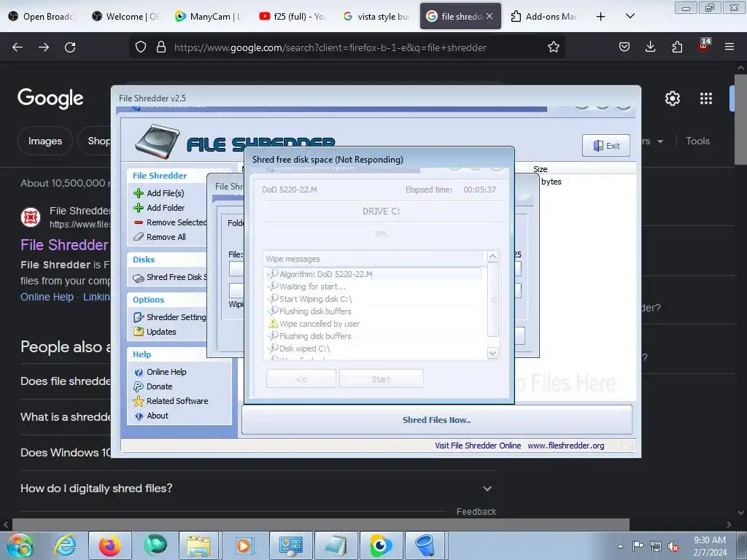Click the Donate PayPal entry
The width and height of the screenshot is (747, 560).
[153, 386]
